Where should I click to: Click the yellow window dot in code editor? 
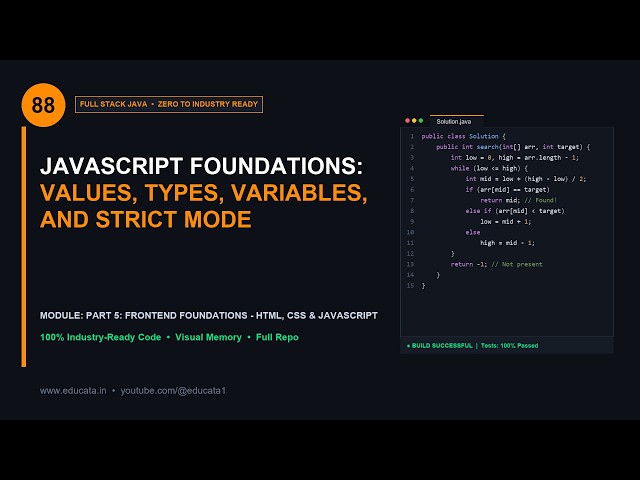pyautogui.click(x=414, y=121)
